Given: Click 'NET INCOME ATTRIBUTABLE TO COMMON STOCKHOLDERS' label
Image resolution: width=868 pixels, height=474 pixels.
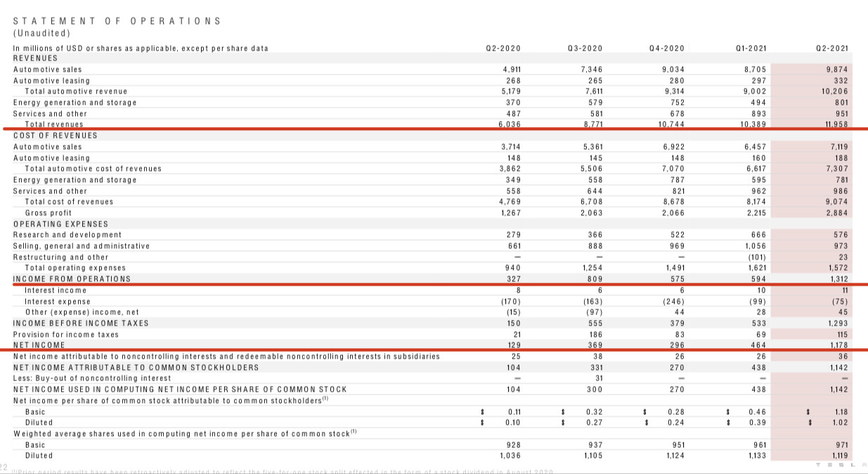Looking at the screenshot, I should click(136, 367).
